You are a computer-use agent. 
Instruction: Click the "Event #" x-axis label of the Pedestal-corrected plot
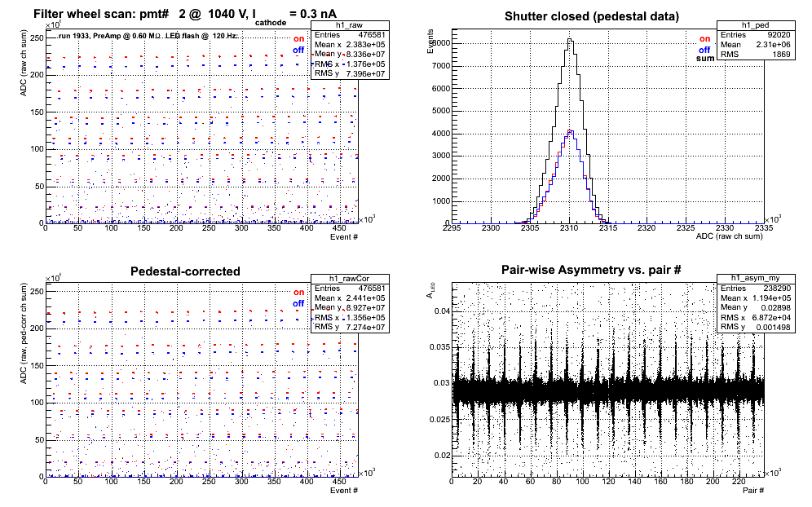[x=344, y=490]
